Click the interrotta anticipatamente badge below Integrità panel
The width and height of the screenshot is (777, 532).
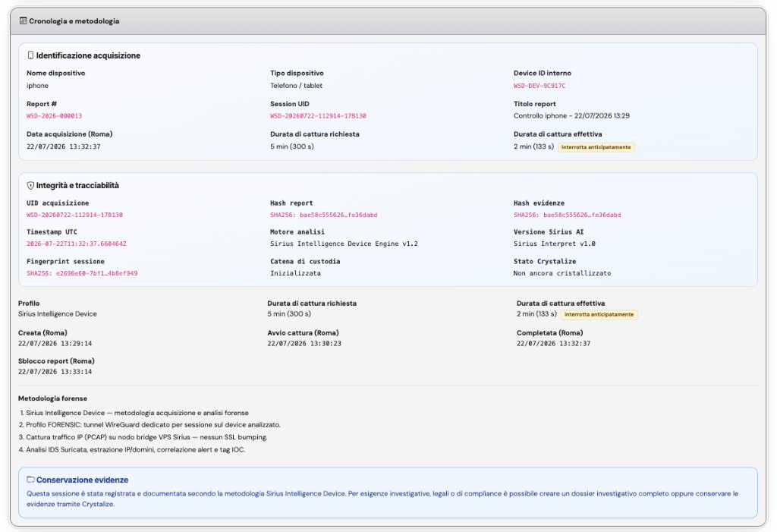[x=599, y=314]
